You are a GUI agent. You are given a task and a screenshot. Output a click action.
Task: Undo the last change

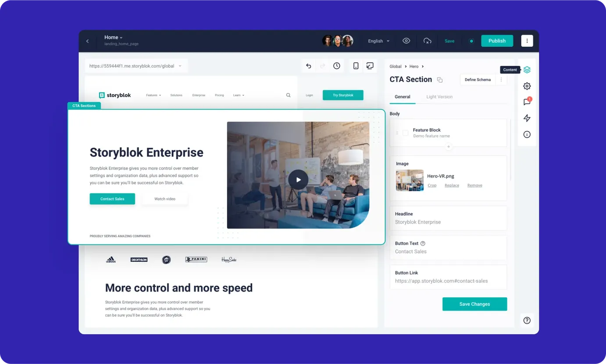[309, 66]
